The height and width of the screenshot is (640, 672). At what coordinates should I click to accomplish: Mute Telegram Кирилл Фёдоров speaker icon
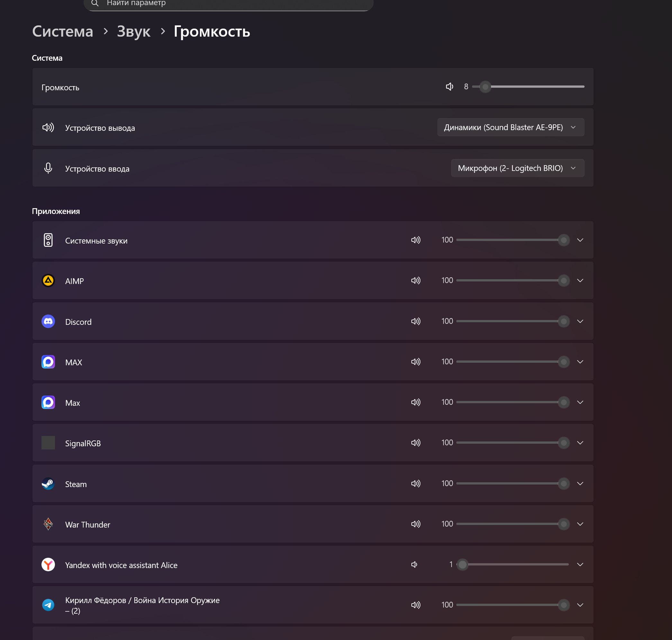(416, 605)
